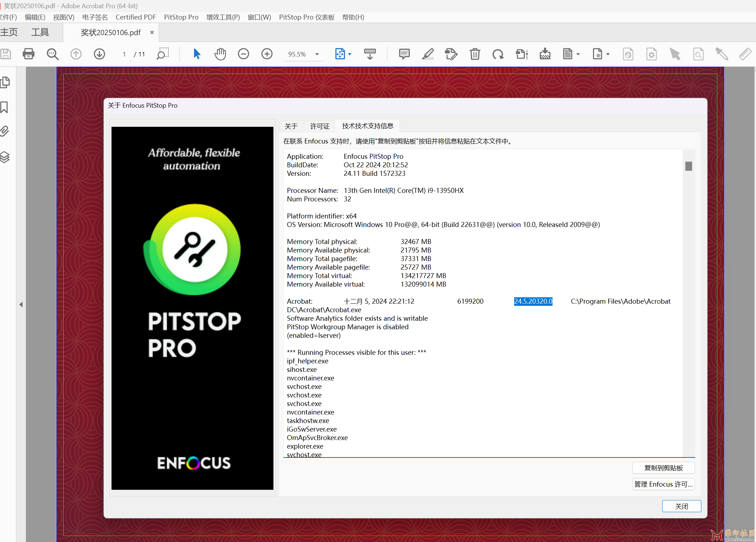Click the Fit page icon
The width and height of the screenshot is (756, 542).
coord(340,54)
